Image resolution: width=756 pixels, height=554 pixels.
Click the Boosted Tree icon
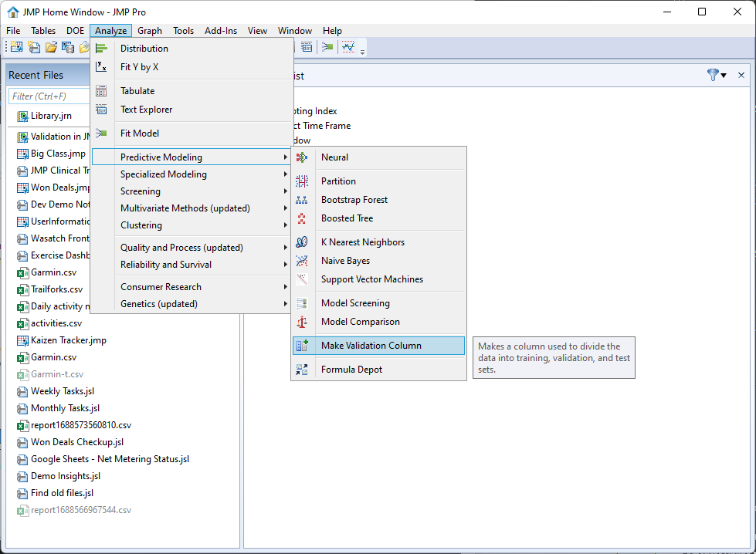tap(302, 218)
